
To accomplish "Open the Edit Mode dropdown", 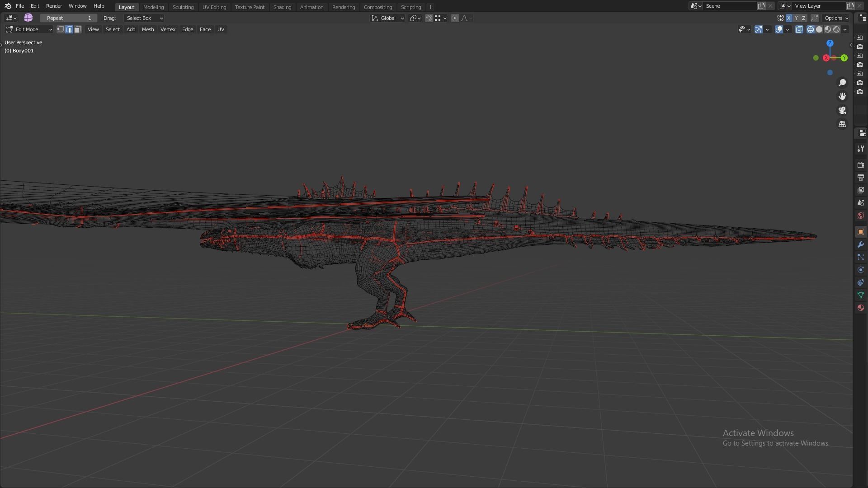I will pyautogui.click(x=29, y=29).
